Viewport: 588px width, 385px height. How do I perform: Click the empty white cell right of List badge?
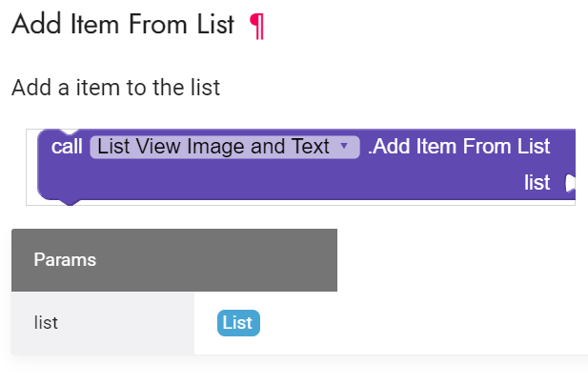[424, 323]
